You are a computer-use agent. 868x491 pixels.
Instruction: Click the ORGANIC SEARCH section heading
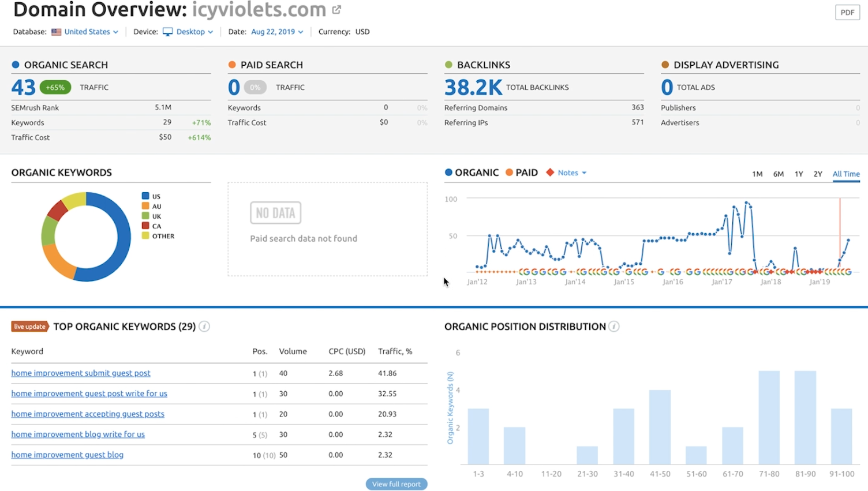coord(66,65)
